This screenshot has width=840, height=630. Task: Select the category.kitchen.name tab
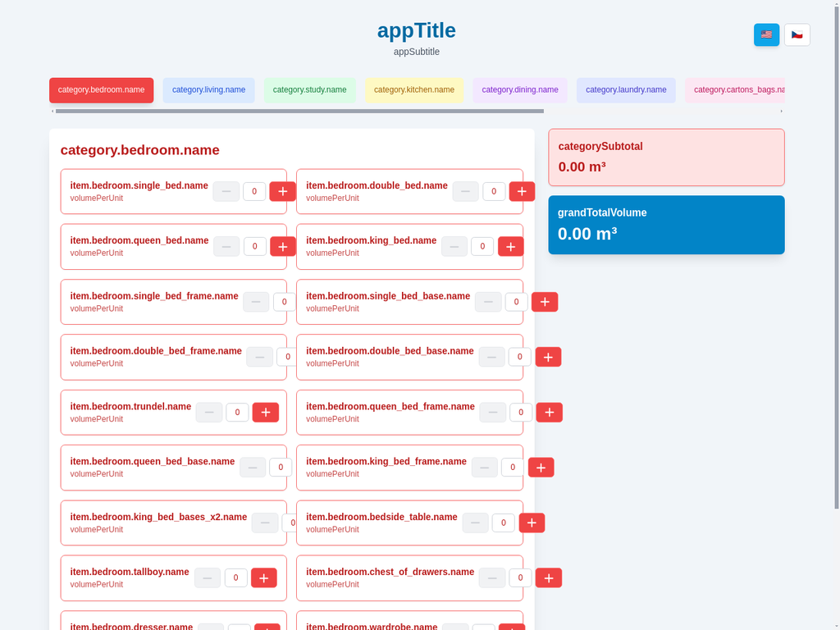click(x=413, y=90)
